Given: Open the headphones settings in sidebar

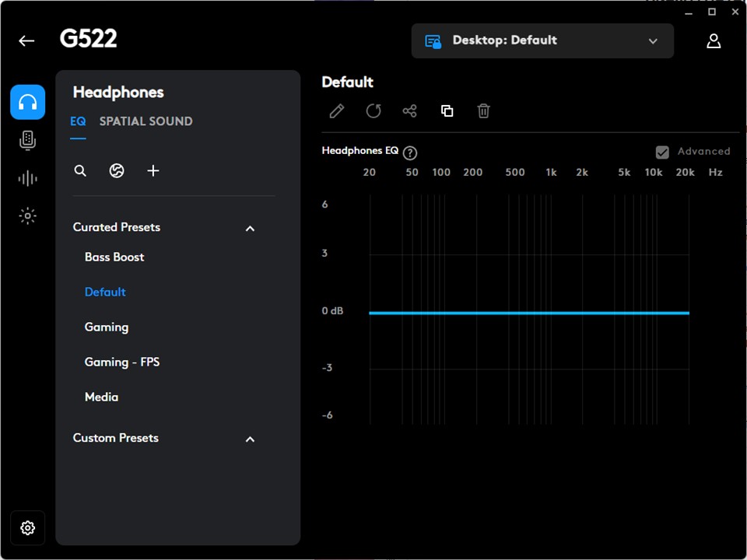Looking at the screenshot, I should point(28,102).
